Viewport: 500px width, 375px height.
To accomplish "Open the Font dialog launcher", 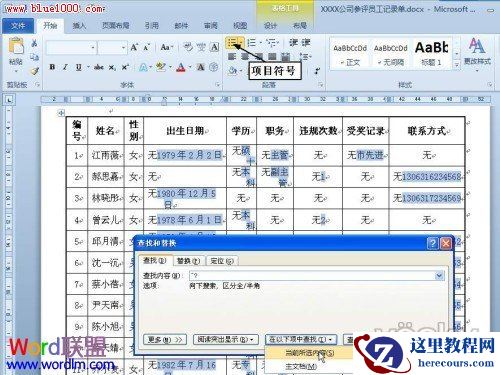I will click(x=218, y=85).
